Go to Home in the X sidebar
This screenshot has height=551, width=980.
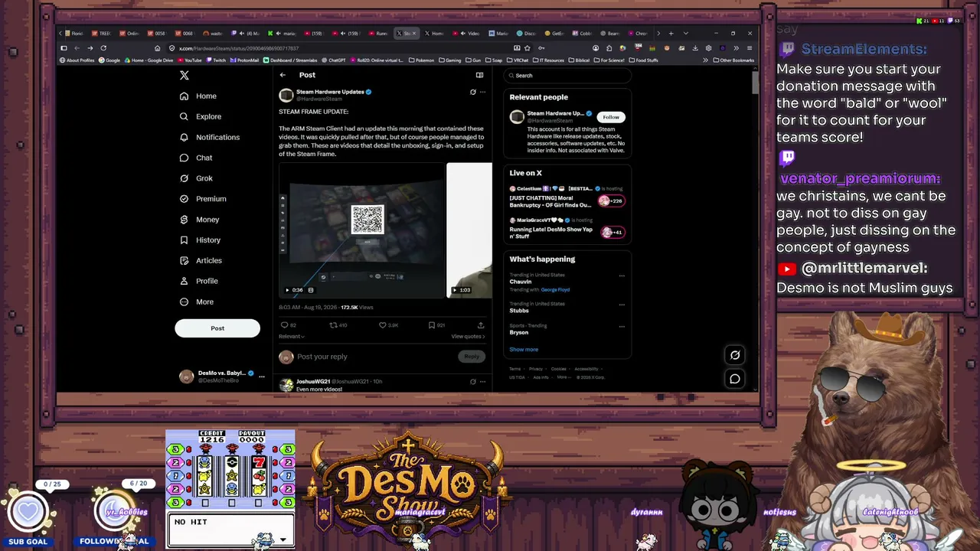click(x=198, y=96)
